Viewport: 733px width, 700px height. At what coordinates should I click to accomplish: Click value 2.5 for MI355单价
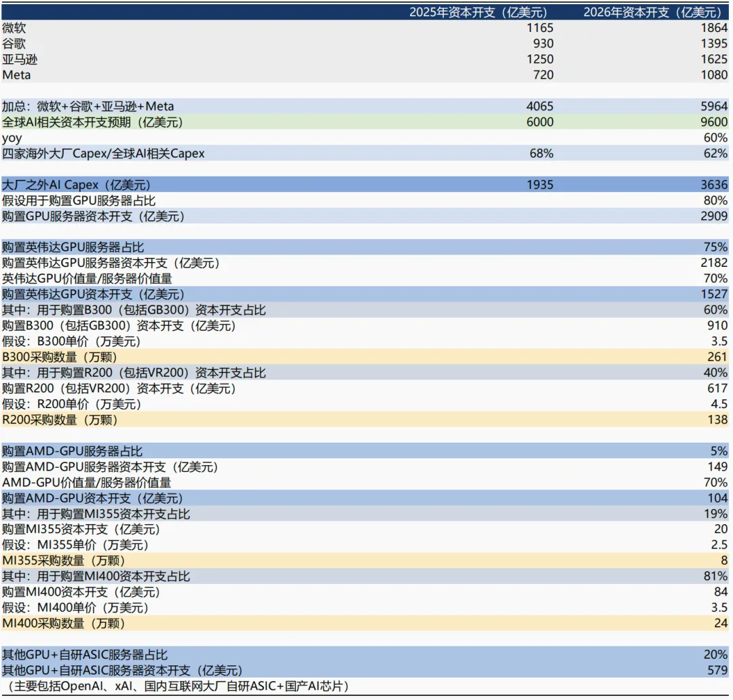coord(719,545)
